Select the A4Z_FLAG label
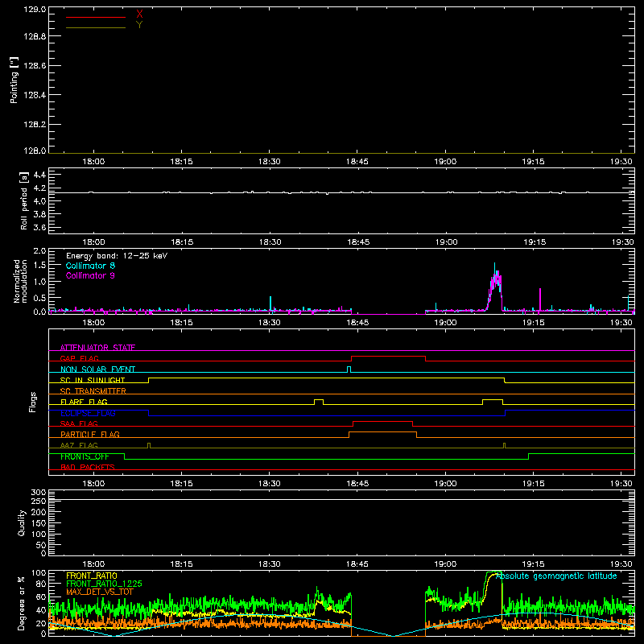Viewport: 644px width, 644px height. 79,445
